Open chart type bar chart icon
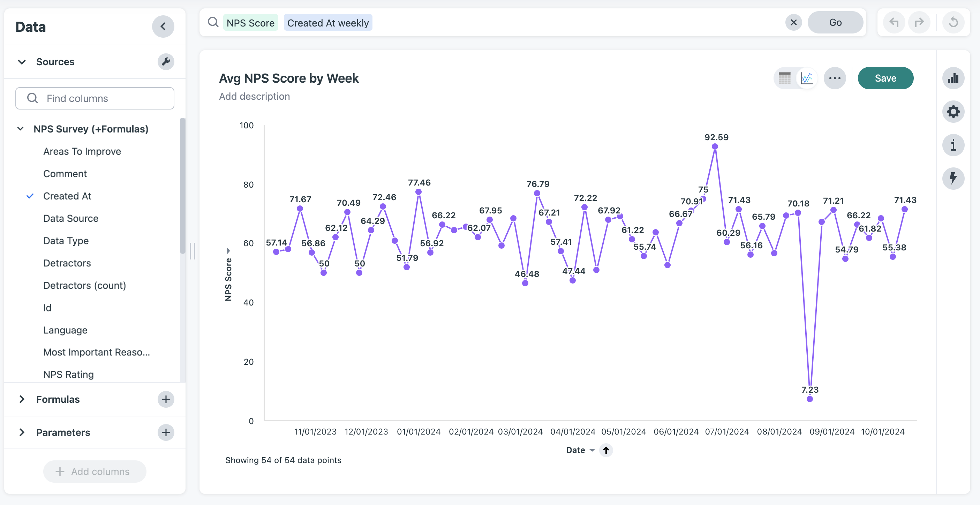The width and height of the screenshot is (980, 505). pos(952,78)
